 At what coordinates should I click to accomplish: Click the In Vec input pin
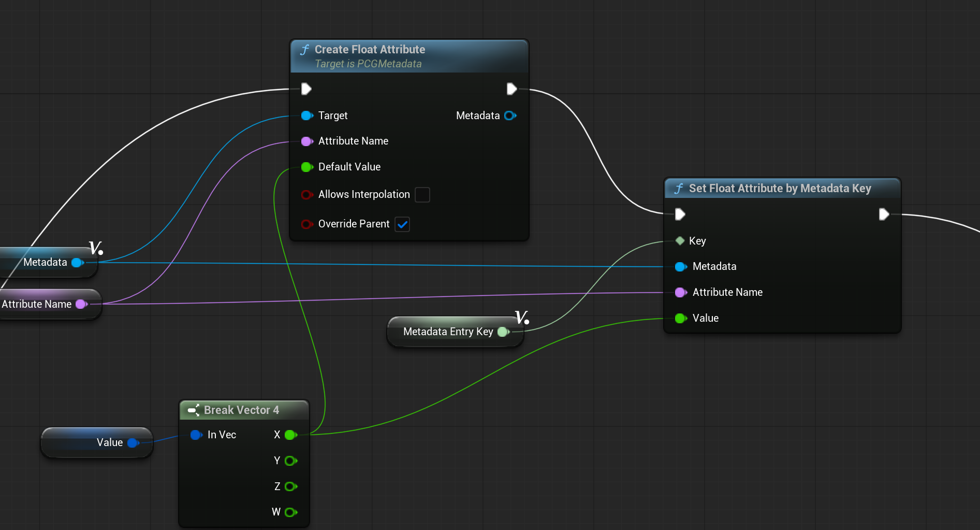(196, 435)
